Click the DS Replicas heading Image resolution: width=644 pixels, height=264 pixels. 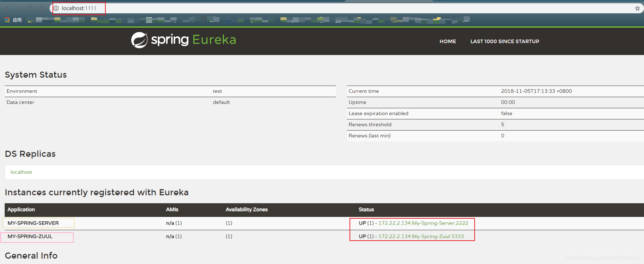30,154
